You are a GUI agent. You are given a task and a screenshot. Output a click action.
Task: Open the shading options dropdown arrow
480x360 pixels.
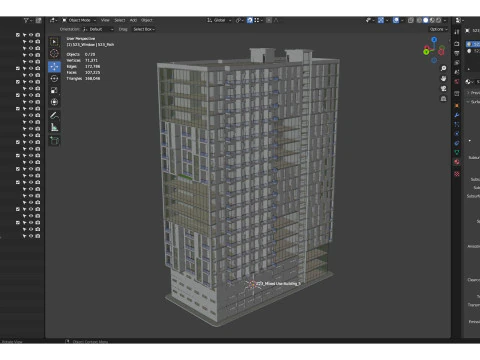(445, 20)
